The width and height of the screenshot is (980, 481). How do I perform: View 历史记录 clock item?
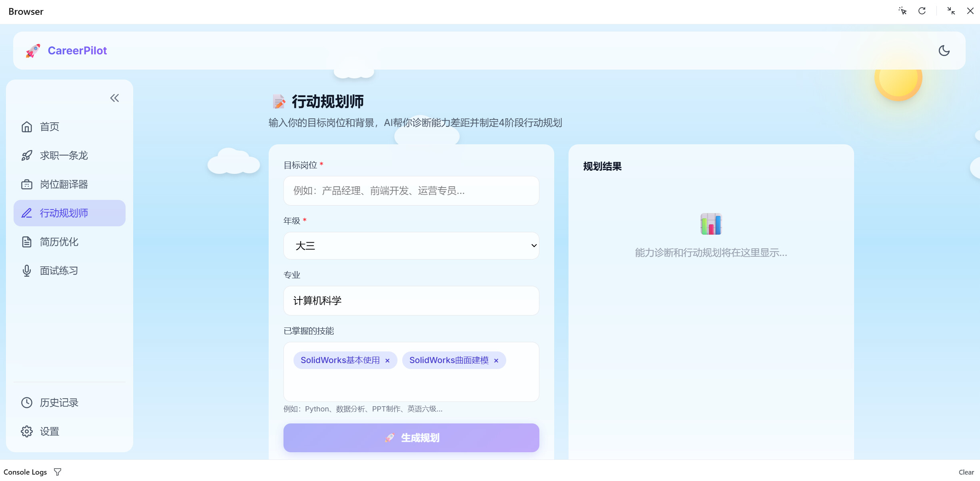tap(70, 403)
